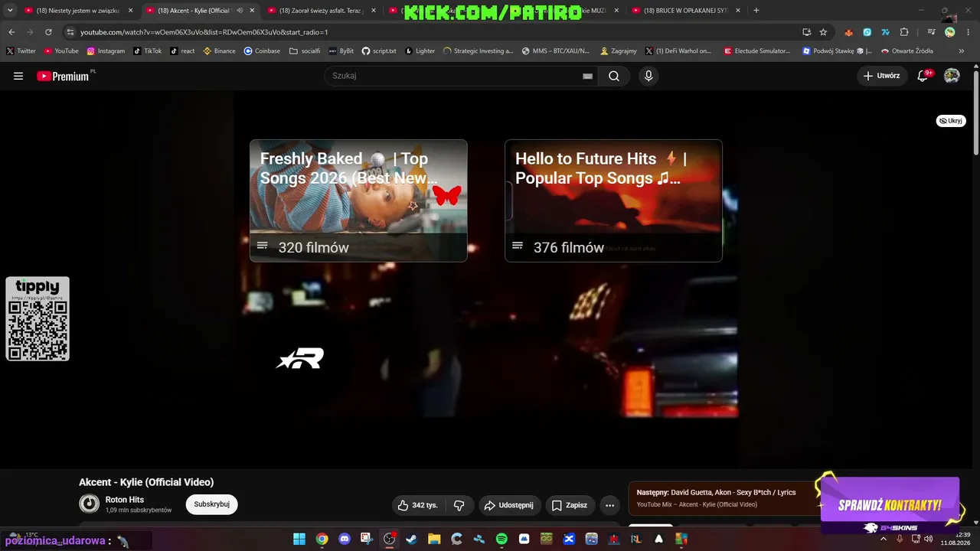
Task: Mute audio on the Akcent - Kylie tab
Action: [240, 11]
